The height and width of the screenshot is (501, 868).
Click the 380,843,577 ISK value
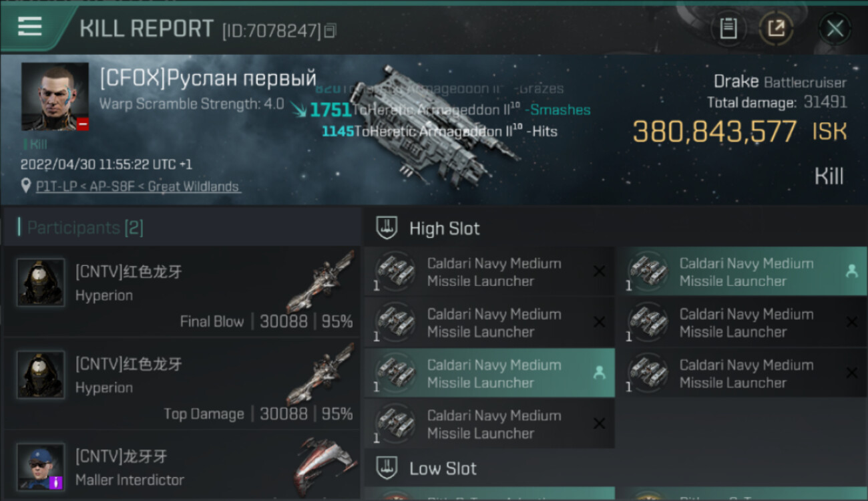[714, 132]
